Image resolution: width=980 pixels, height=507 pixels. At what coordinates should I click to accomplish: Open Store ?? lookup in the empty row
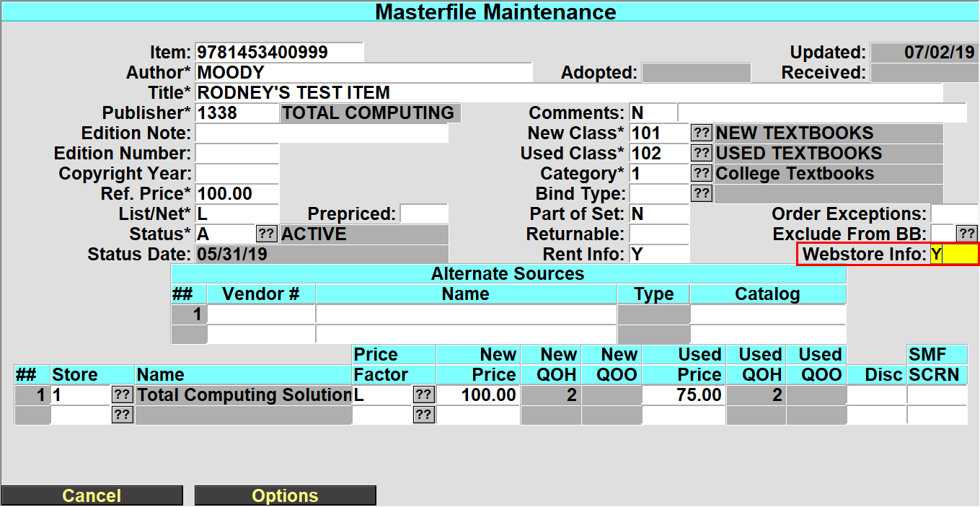[123, 415]
